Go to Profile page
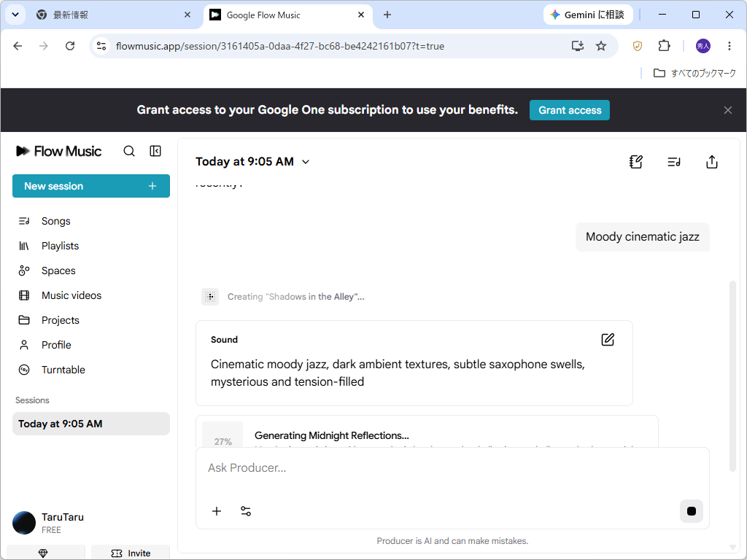747x560 pixels. click(x=55, y=345)
